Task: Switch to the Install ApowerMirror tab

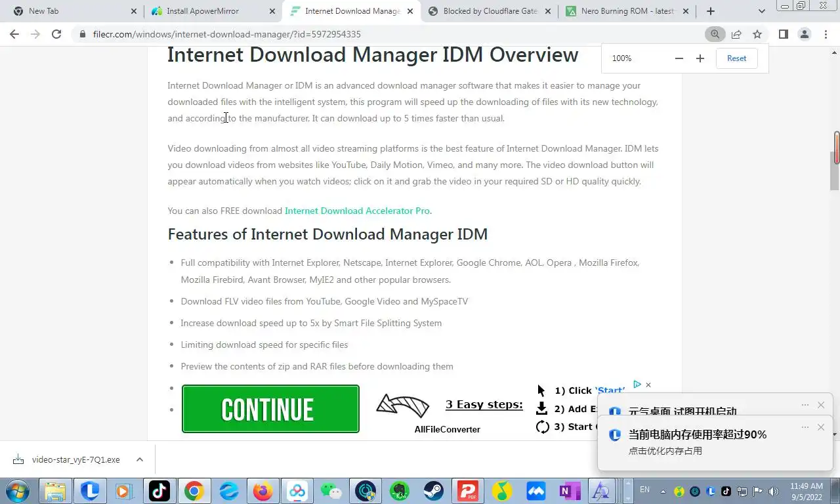Action: tap(212, 11)
